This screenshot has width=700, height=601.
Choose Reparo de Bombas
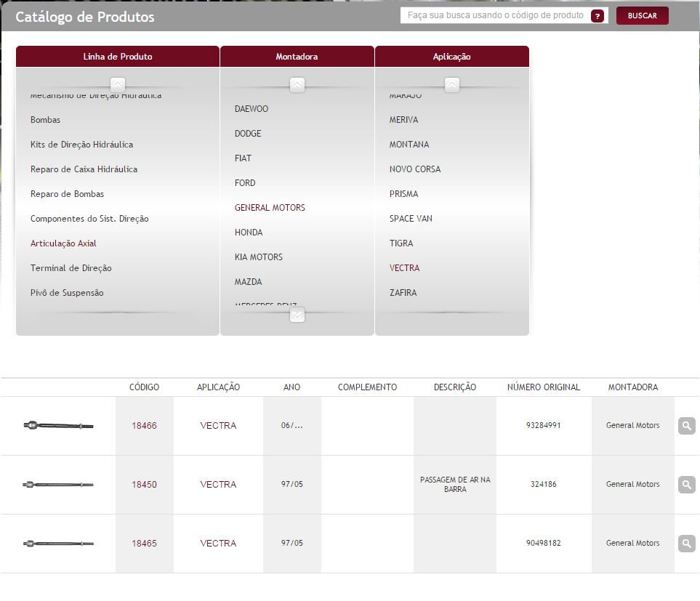pos(67,194)
